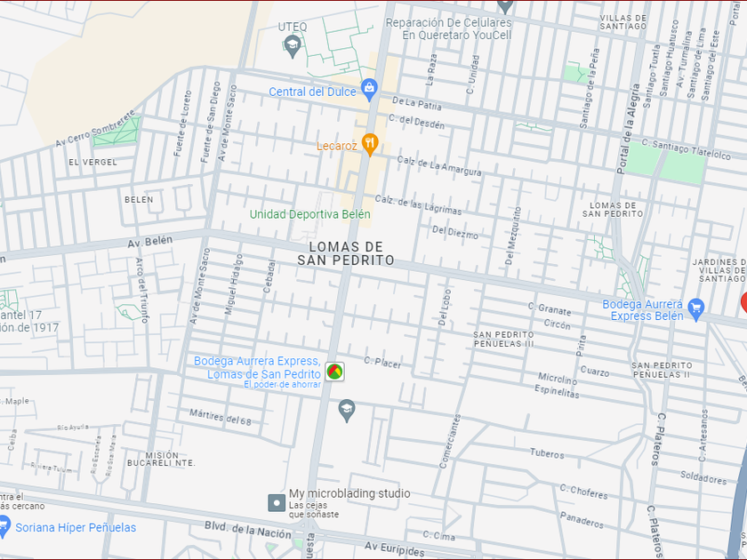Viewport: 747px width, 560px height.
Task: Open the Unidad Deportiva Belén label
Action: point(310,215)
